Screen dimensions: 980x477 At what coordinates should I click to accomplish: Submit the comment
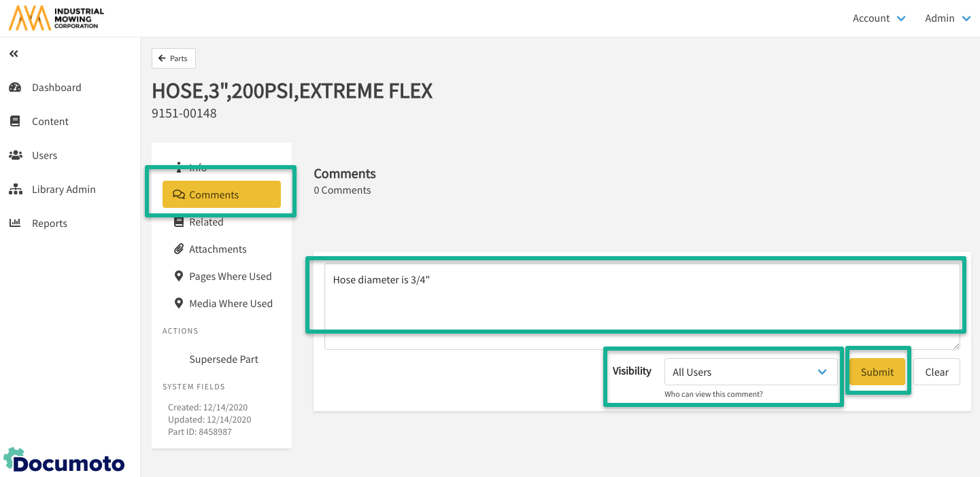tap(877, 372)
